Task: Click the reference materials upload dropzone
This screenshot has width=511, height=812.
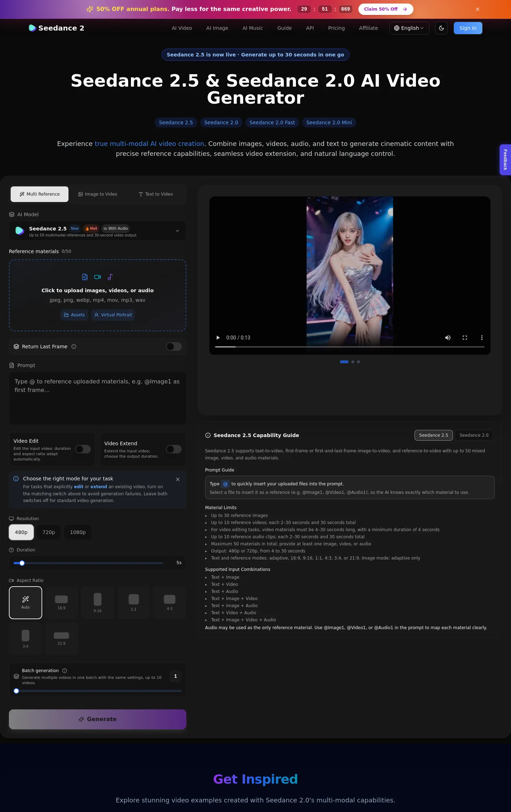Action: [98, 295]
